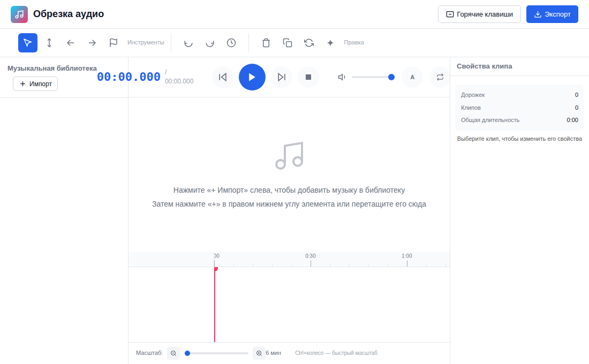Select the pointer selection tool
This screenshot has height=364, width=589.
(28, 43)
